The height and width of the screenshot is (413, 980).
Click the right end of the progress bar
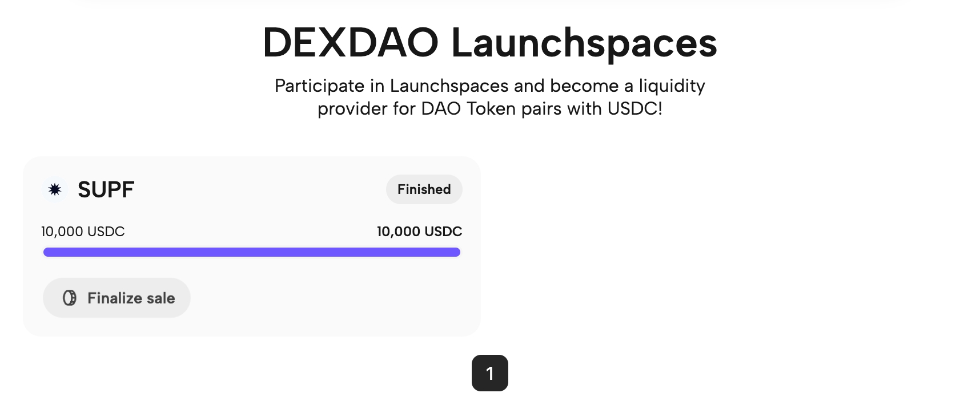tap(456, 252)
